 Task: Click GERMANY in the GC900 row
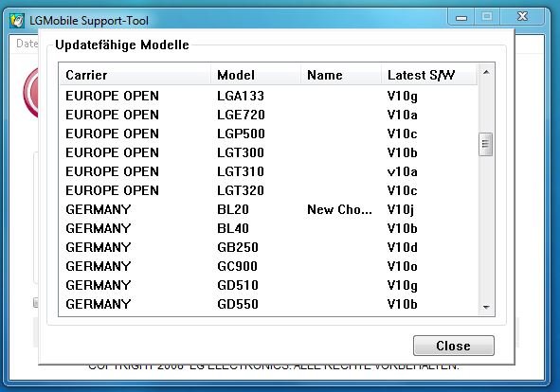[99, 266]
